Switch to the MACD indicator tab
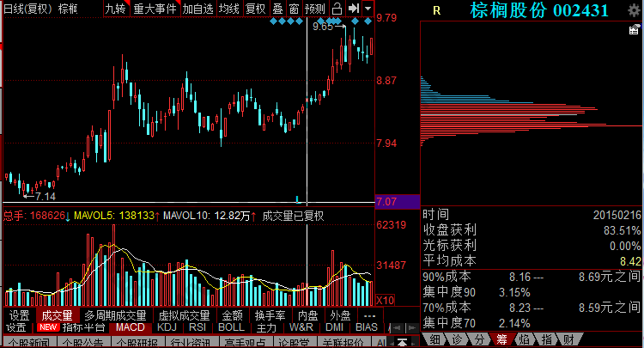 131,327
